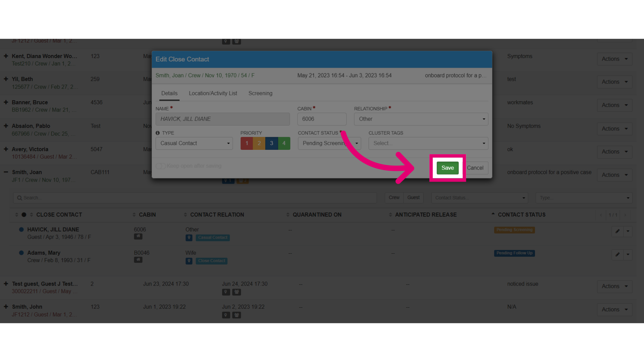The image size is (644, 362).
Task: Expand the Absalon, Pablo row
Action: click(x=6, y=126)
